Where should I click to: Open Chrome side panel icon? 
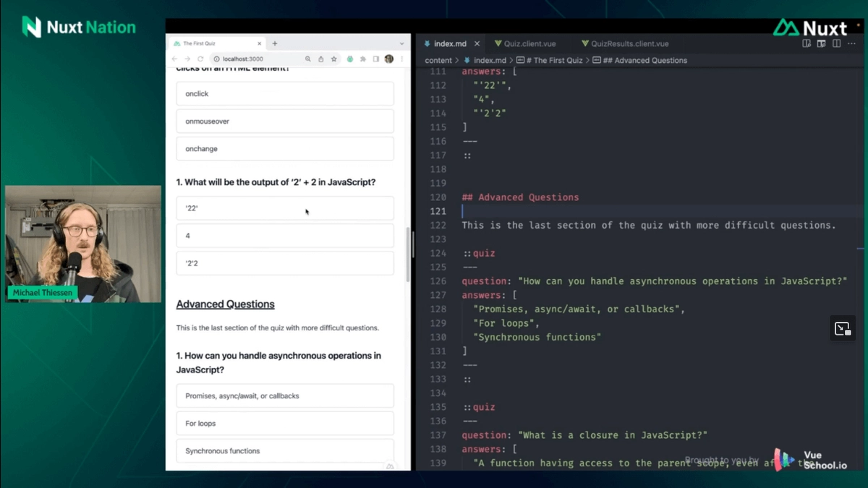click(x=376, y=59)
